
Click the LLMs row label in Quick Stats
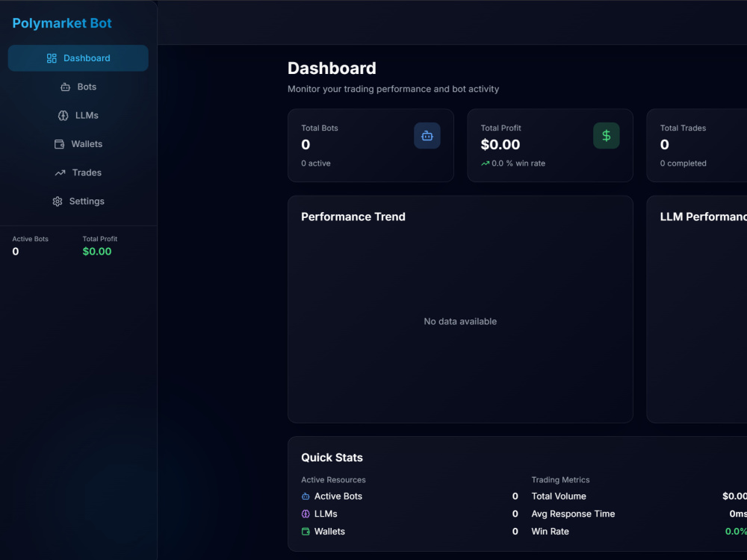(326, 514)
